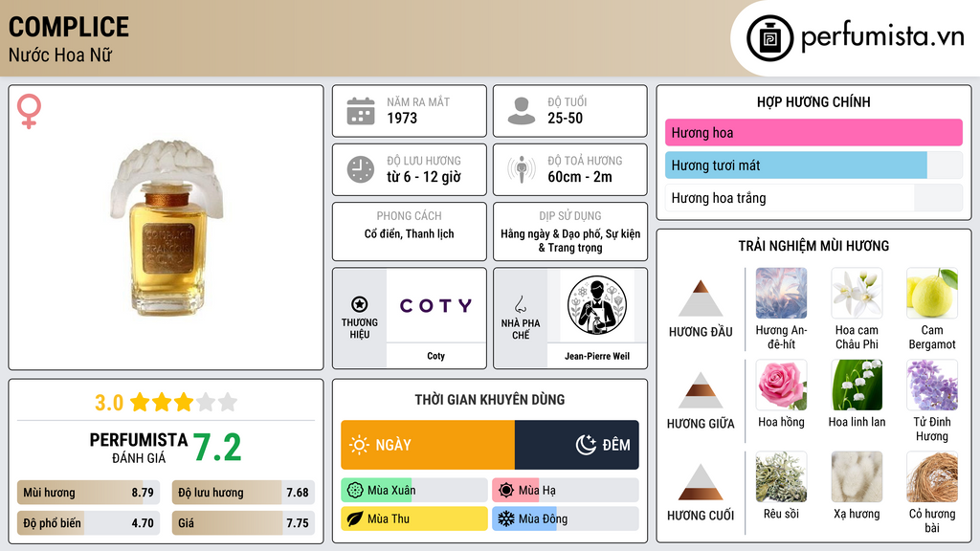This screenshot has width=980, height=551.
Task: Click the sun icon on the Ngày bar
Action: coord(359,445)
